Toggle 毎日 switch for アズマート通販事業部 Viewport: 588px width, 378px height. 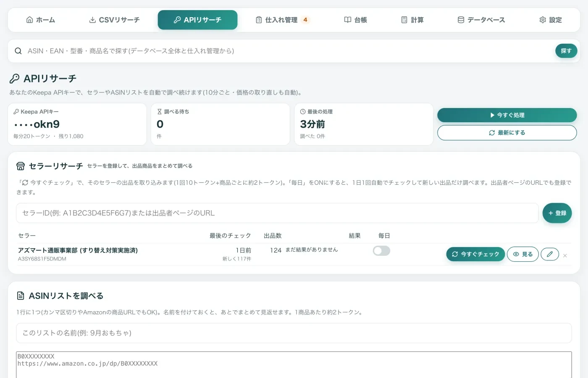coord(381,251)
